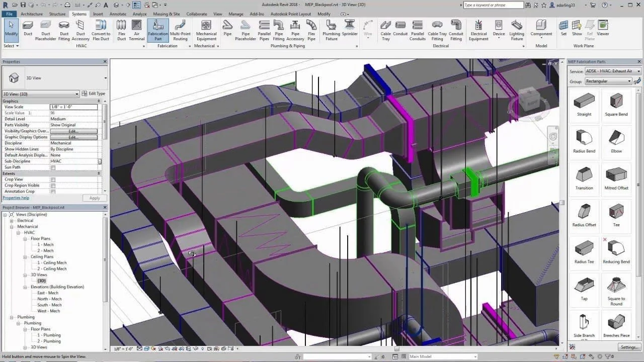644x362 pixels.
Task: Choose the Lighting Fixture tool
Action: click(x=517, y=30)
